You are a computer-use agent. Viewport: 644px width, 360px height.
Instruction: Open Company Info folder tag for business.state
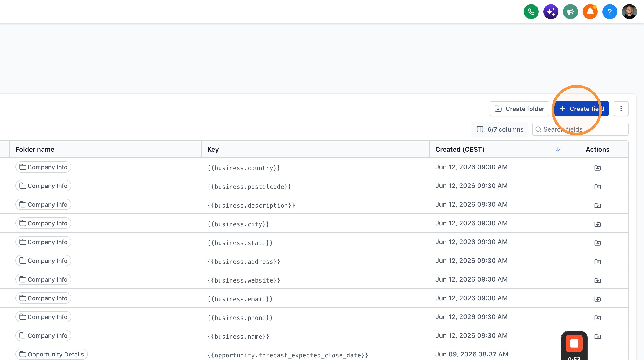43,242
